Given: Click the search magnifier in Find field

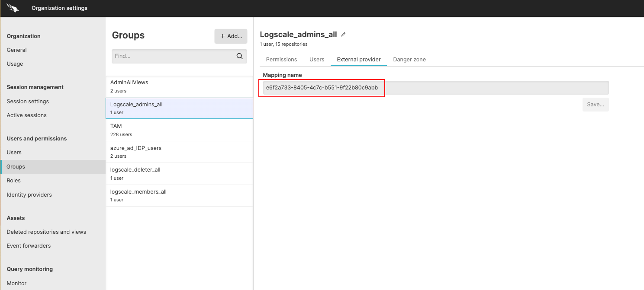Looking at the screenshot, I should (239, 56).
